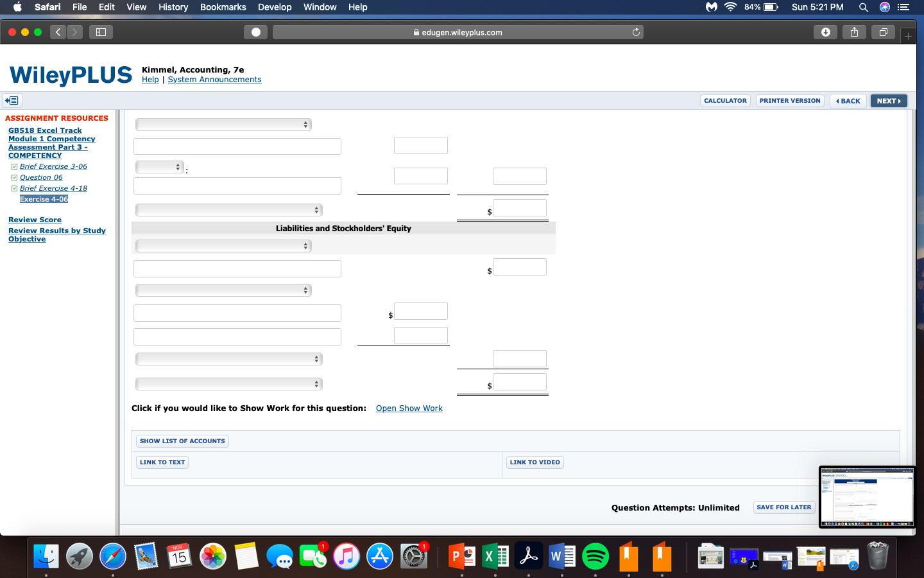Open the Develop menu
924x578 pixels.
point(275,7)
